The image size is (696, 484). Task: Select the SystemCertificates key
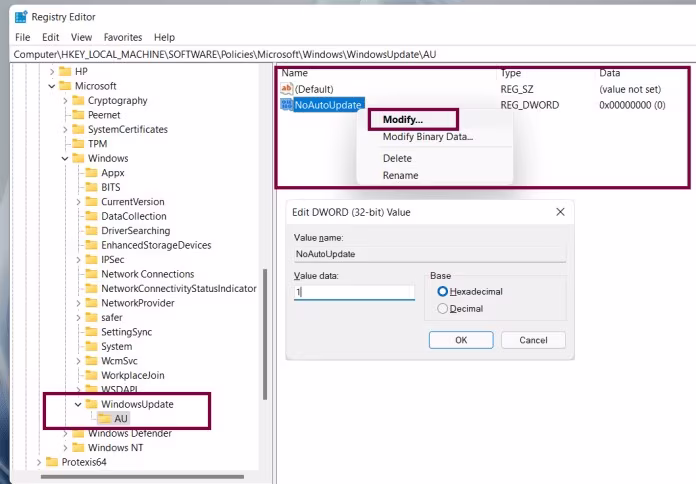tap(128, 130)
